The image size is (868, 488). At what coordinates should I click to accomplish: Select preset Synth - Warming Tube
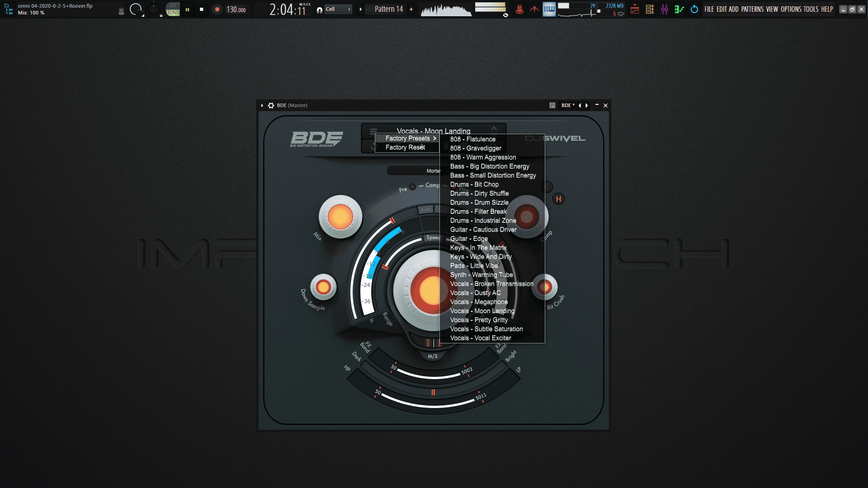click(x=492, y=275)
